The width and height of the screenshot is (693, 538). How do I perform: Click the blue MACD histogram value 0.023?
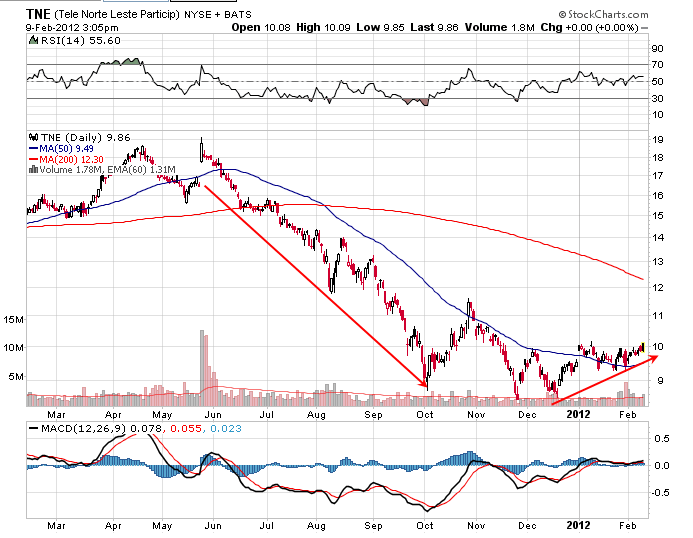coord(226,428)
